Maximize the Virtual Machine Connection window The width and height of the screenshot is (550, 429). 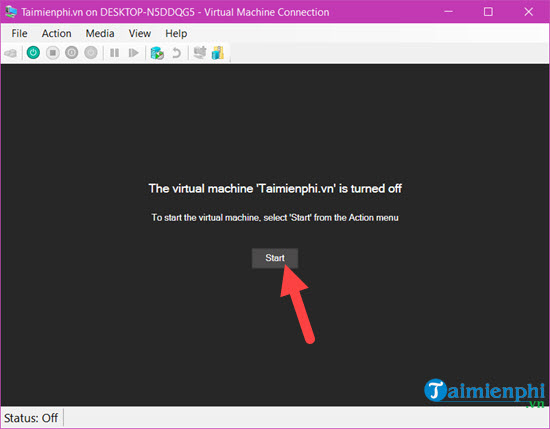488,12
